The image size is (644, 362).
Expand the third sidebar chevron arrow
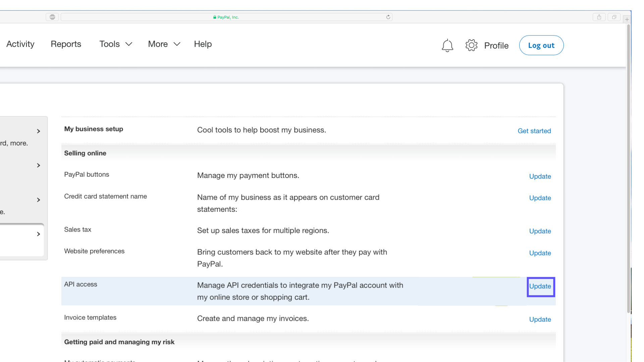pyautogui.click(x=39, y=200)
